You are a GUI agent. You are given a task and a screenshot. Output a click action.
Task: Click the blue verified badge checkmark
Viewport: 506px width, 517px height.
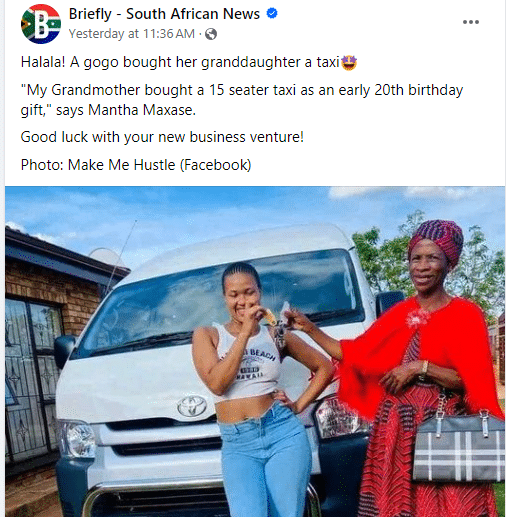(272, 13)
